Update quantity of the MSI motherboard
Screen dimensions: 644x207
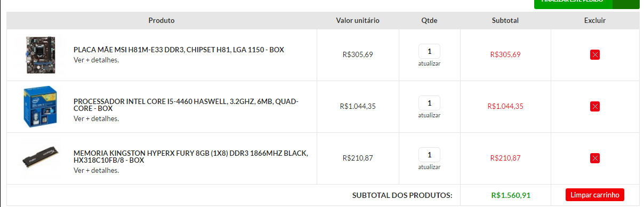pos(429,63)
